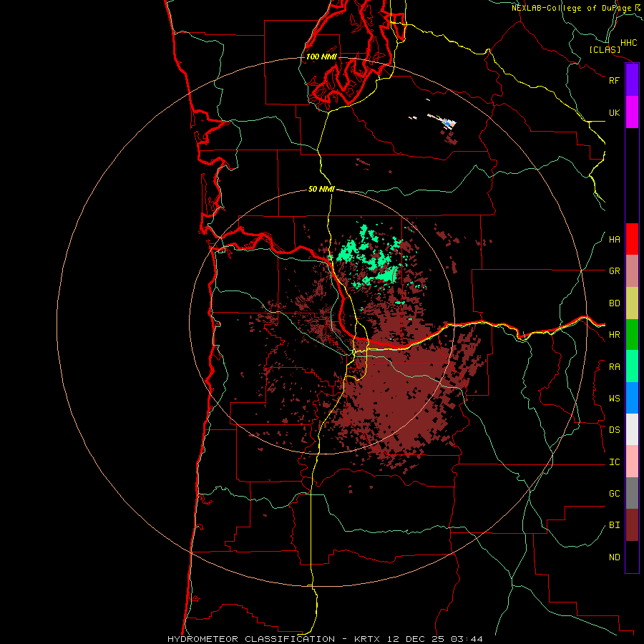Click the 100 NMI range ring label
This screenshot has height=644, width=644.
point(321,57)
